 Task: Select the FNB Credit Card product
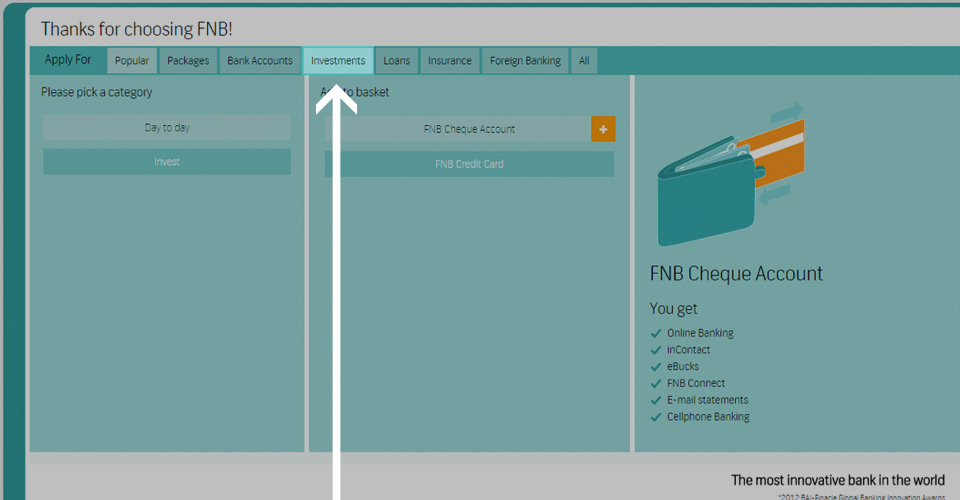click(470, 164)
